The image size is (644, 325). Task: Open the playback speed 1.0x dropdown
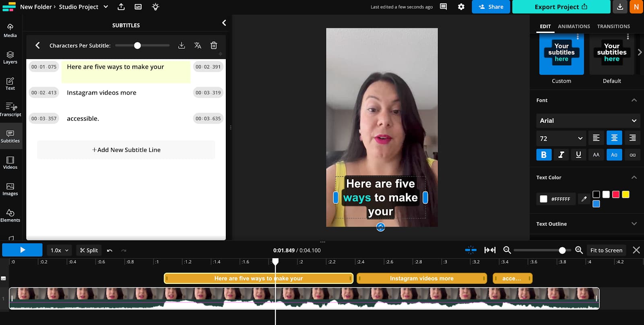(59, 250)
